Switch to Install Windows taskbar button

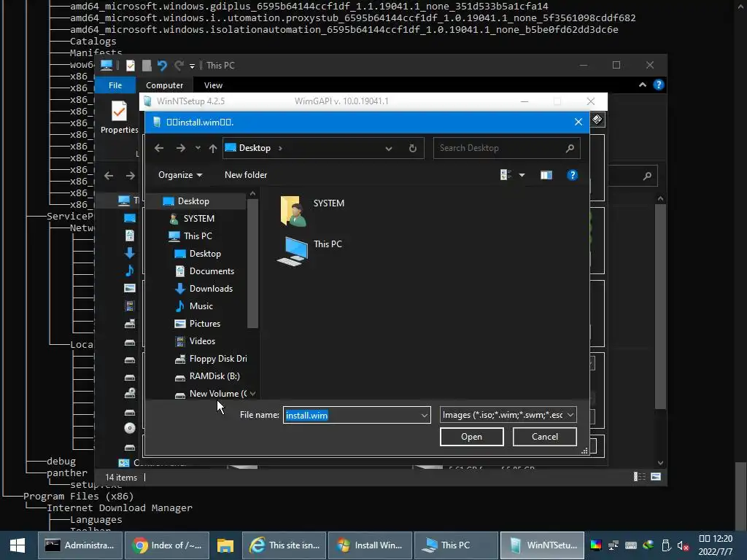tap(370, 545)
